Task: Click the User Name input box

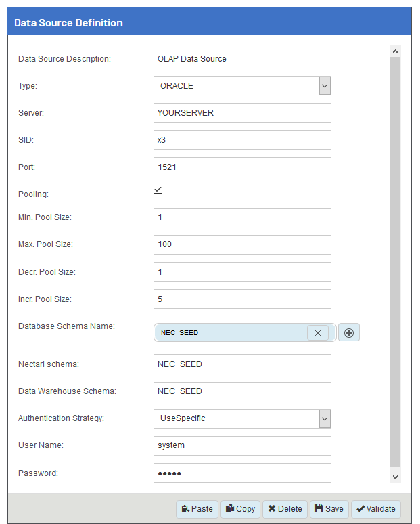Action: [x=242, y=445]
